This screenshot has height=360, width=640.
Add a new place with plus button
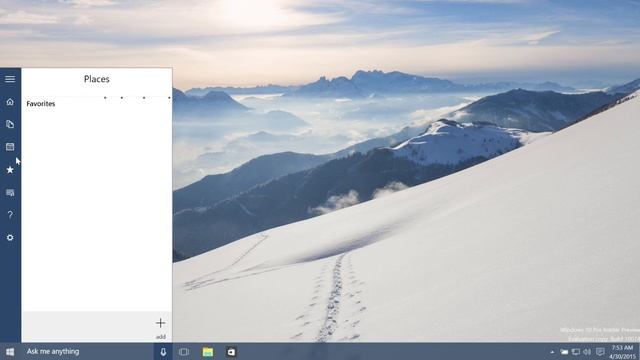click(x=160, y=323)
